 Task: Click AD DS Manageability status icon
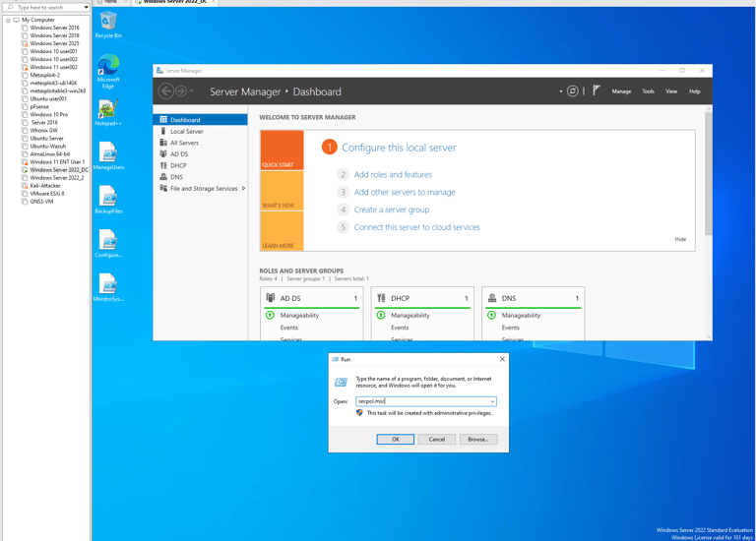[270, 315]
